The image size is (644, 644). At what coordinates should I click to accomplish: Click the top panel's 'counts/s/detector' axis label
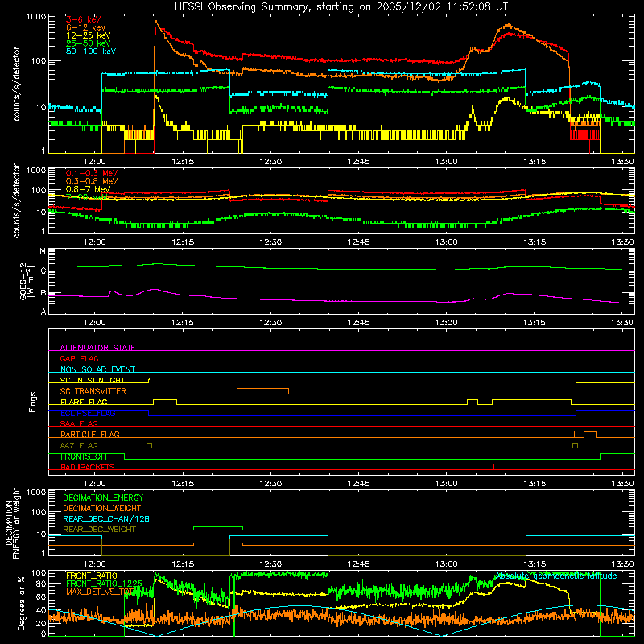coord(16,84)
